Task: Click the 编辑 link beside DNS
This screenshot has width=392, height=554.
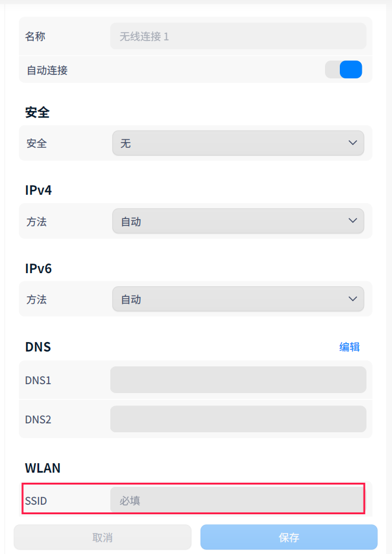Action: coord(349,347)
